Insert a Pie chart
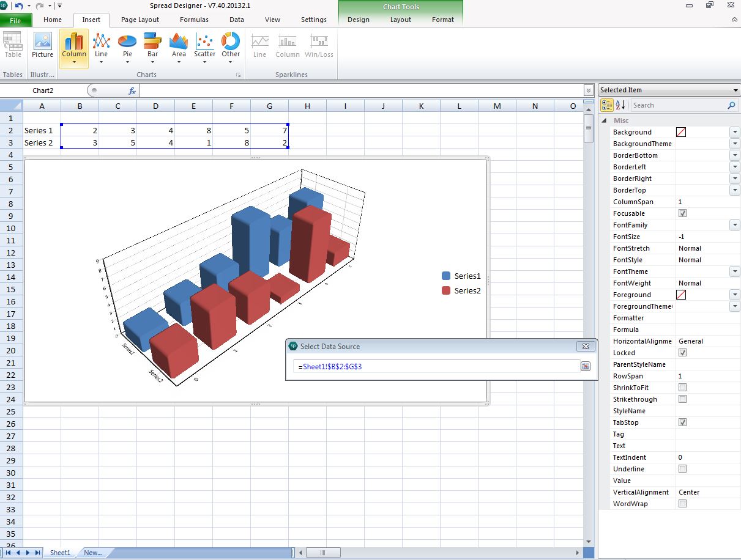This screenshot has width=741, height=560. point(127,48)
